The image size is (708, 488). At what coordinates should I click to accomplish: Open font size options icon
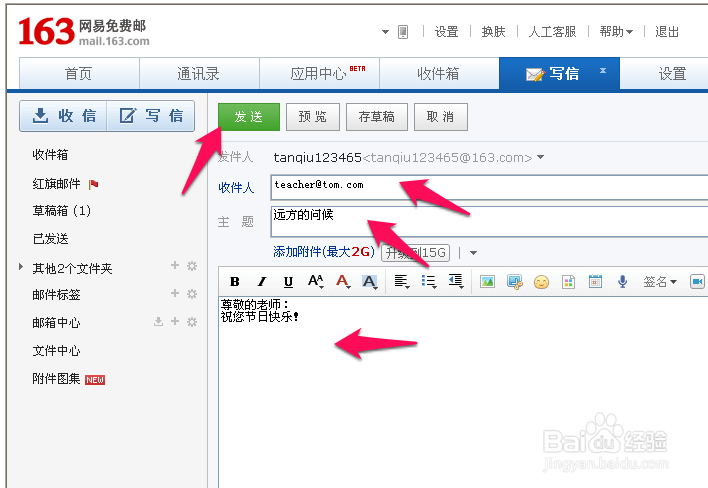tap(316, 282)
